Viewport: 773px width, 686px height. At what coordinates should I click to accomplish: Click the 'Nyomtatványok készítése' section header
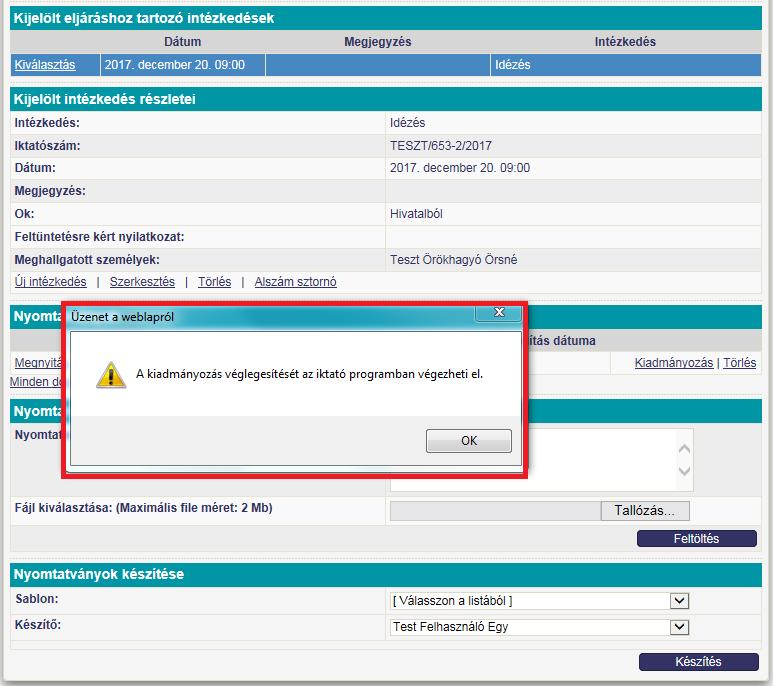386,574
